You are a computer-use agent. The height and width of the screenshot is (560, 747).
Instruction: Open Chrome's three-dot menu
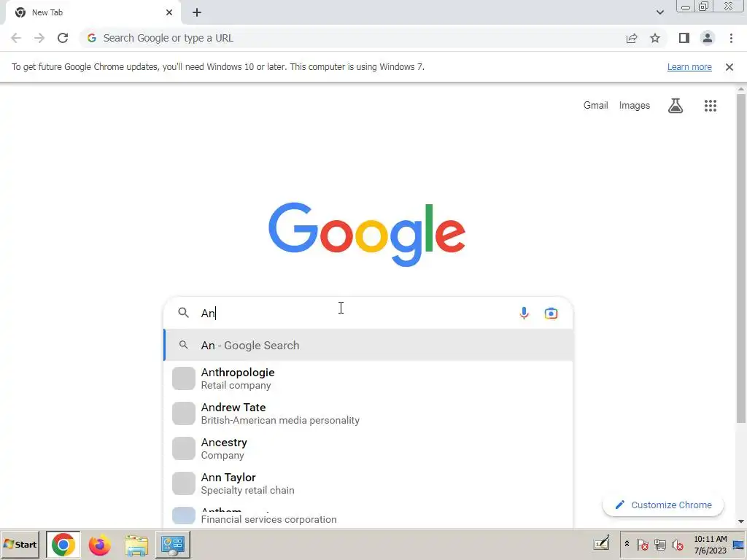(x=731, y=38)
